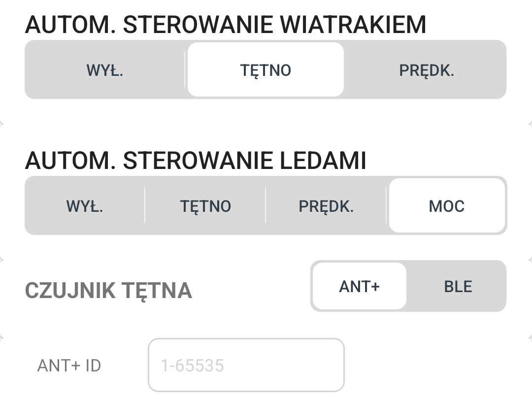
Task: Enable Bluetooth LE heart rate sensor
Action: point(458,286)
